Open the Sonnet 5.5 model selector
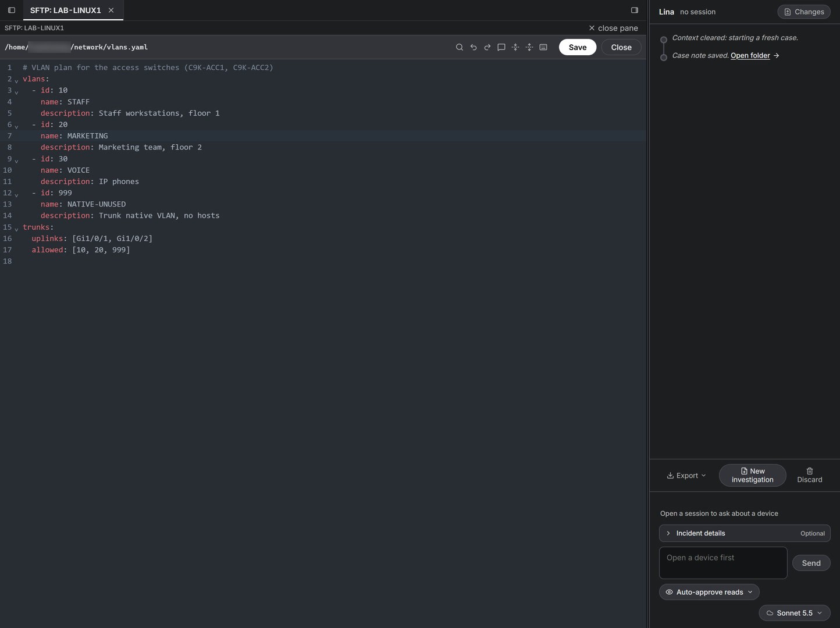The width and height of the screenshot is (840, 628). pos(795,613)
